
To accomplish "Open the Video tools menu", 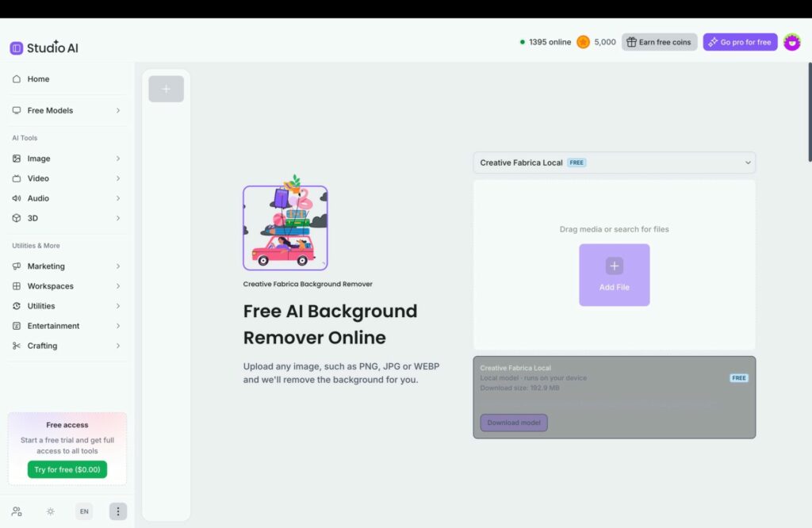I will (67, 178).
